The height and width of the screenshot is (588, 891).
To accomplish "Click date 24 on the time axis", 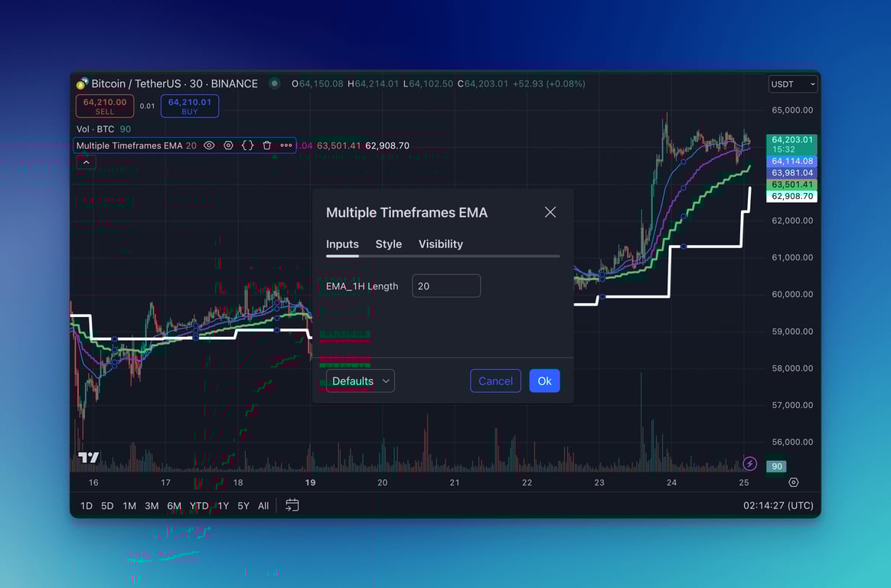I will (671, 482).
